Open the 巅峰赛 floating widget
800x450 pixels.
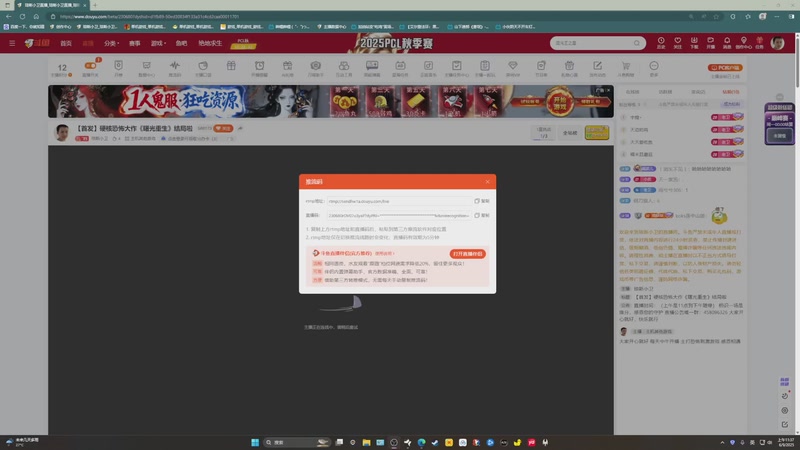click(x=779, y=124)
